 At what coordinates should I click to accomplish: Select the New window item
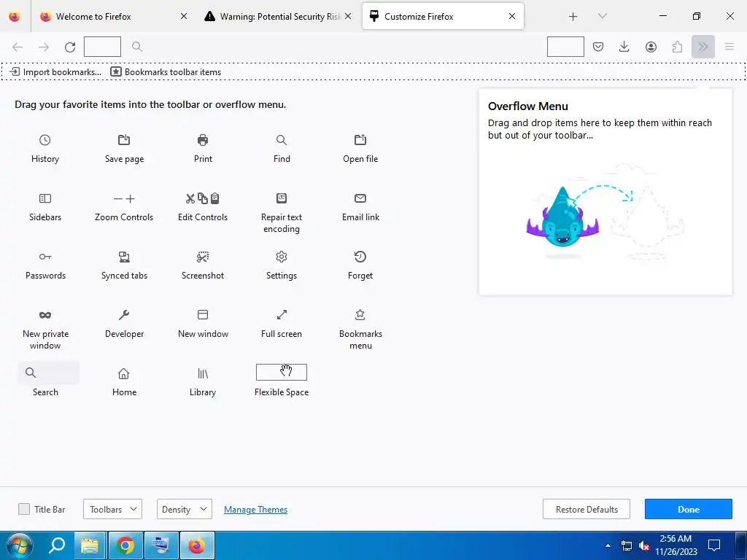[203, 324]
